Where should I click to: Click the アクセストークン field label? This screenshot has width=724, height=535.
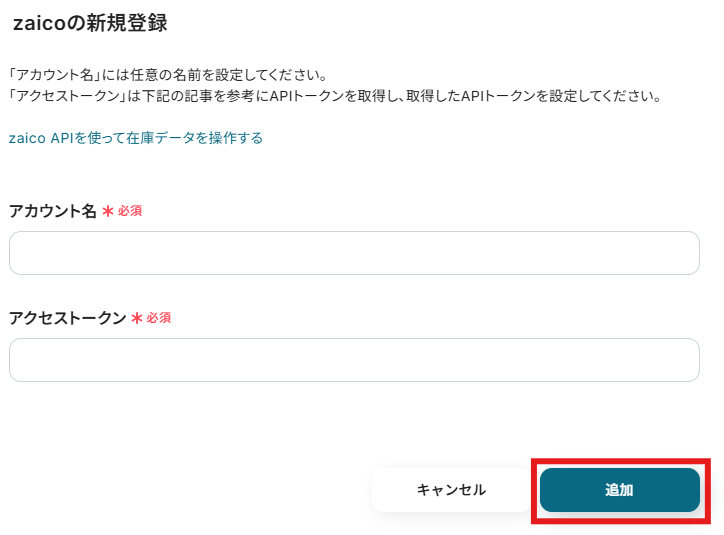click(x=67, y=318)
